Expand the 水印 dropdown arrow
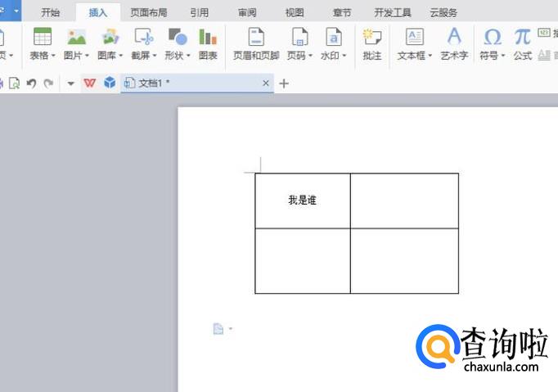 (x=344, y=56)
